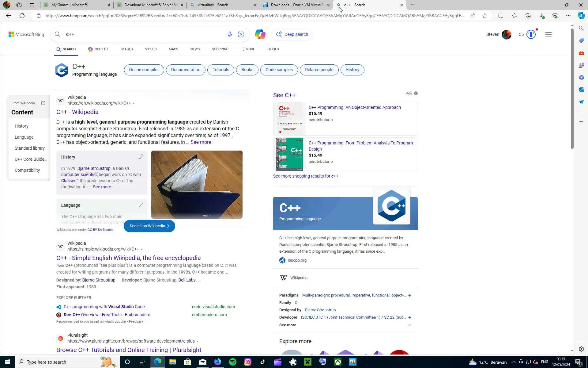Image resolution: width=588 pixels, height=368 pixels.
Task: Open Outlook icon in Edge sidebar
Action: pyautogui.click(x=581, y=90)
